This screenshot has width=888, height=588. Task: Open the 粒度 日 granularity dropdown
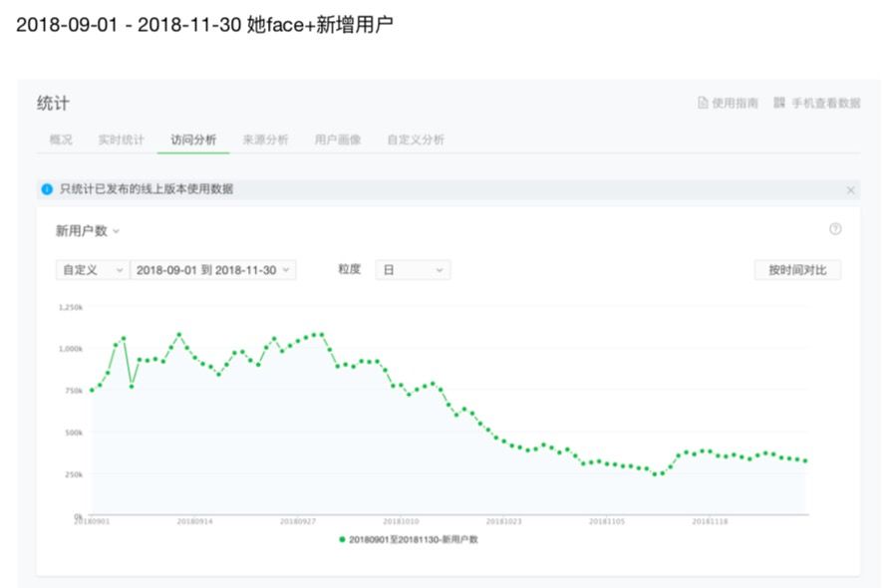click(412, 270)
